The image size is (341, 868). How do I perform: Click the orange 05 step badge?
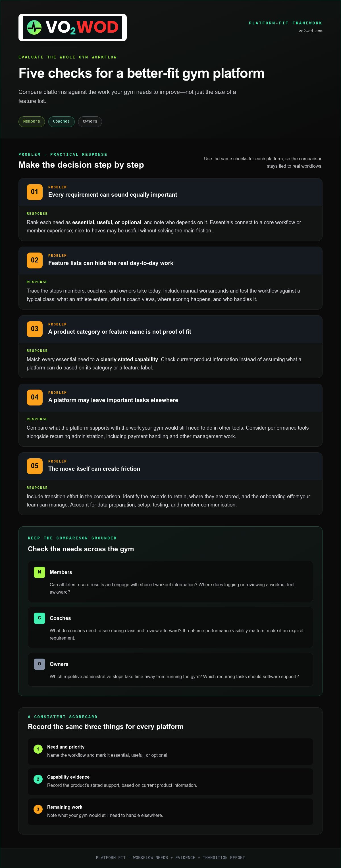click(35, 466)
